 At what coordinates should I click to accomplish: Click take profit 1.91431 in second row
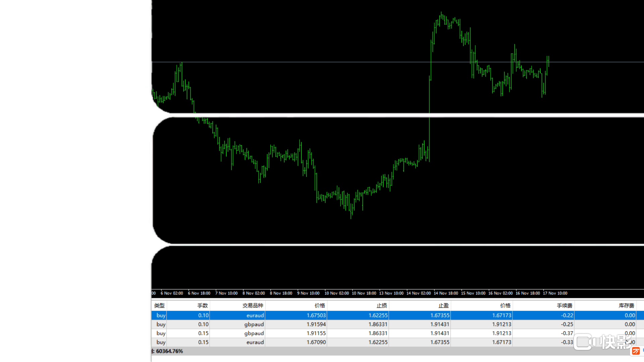coord(440,324)
